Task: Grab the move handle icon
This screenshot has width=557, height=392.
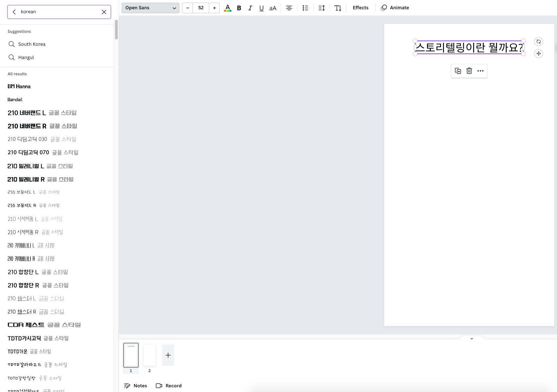Action: [539, 53]
